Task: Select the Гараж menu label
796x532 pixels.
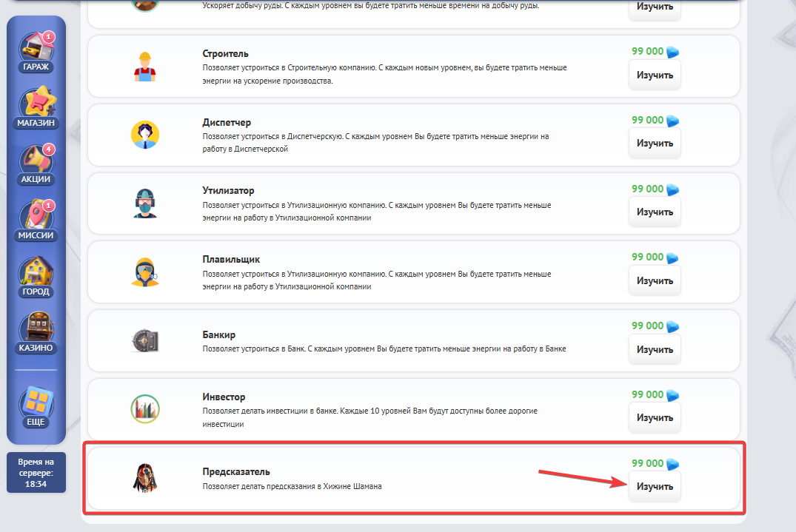Action: point(36,67)
